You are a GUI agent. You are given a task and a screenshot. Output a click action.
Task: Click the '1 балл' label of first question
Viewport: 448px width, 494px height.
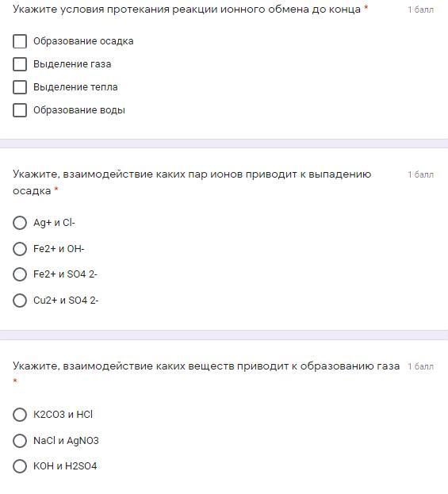[420, 10]
